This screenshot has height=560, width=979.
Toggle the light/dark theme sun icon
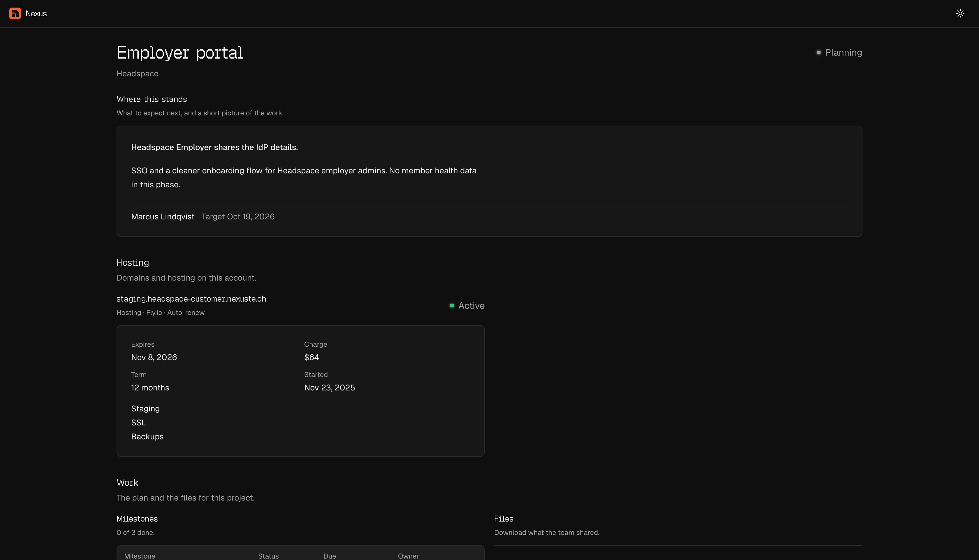(960, 13)
